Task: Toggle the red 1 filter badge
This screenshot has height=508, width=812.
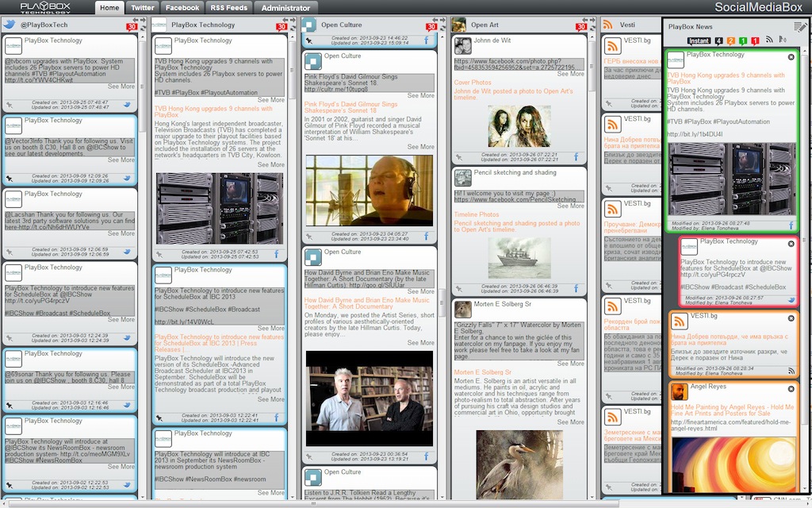Action: 755,41
